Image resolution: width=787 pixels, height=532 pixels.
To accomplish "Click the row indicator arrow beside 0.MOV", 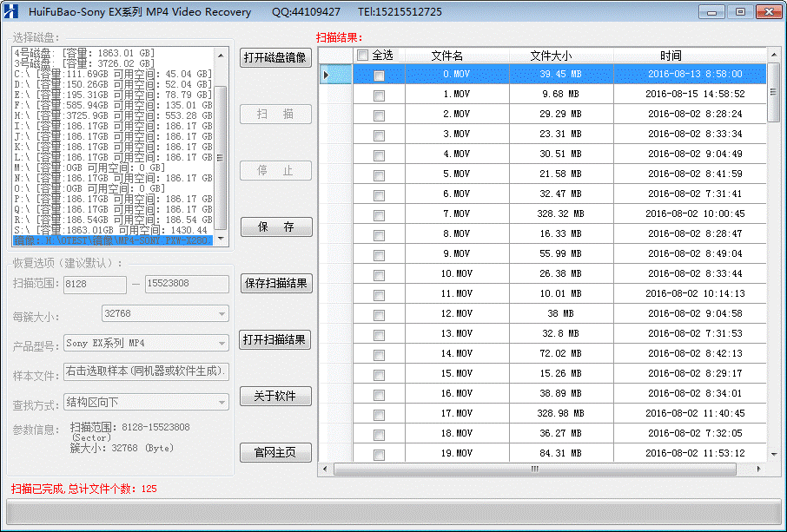I will click(x=327, y=75).
